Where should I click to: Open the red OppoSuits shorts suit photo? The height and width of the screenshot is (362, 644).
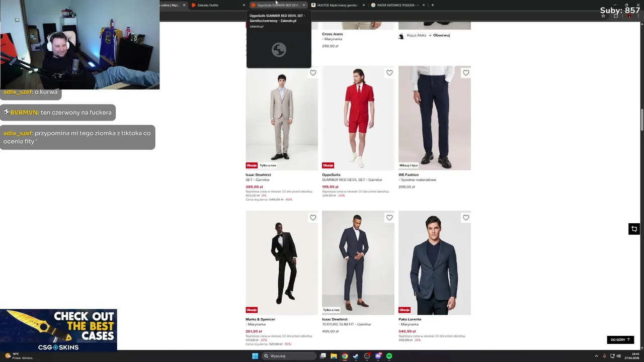pos(358,118)
